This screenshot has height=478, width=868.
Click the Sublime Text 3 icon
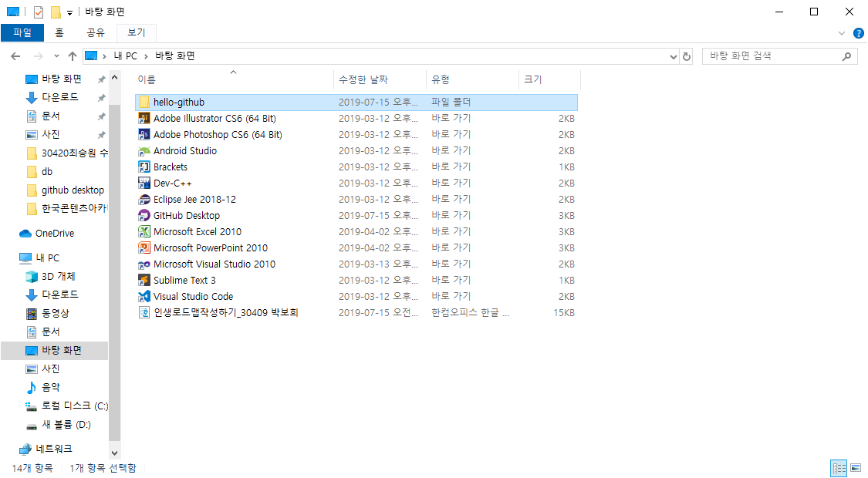144,280
